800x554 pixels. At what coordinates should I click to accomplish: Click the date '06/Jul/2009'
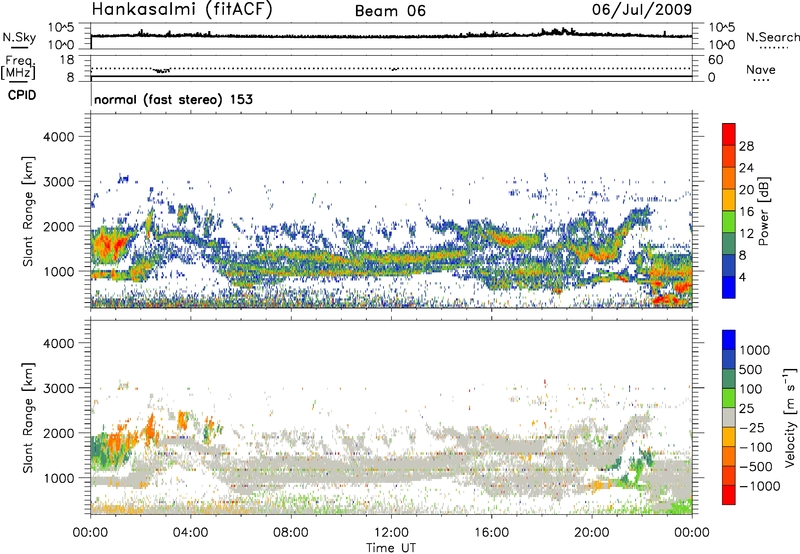click(642, 10)
